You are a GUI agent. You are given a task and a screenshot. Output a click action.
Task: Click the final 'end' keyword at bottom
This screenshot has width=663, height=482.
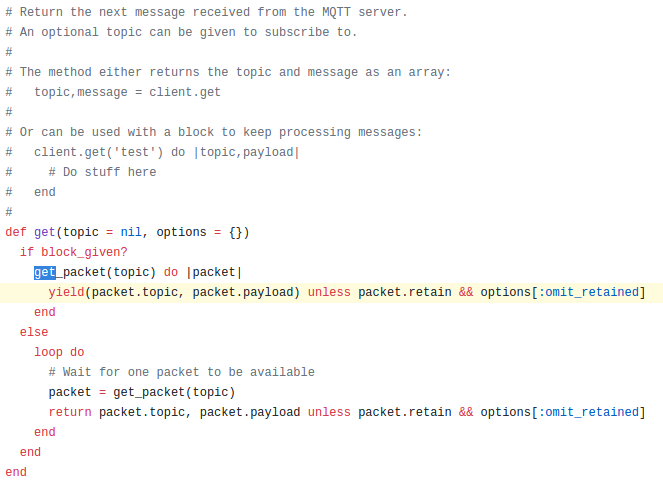pos(16,472)
